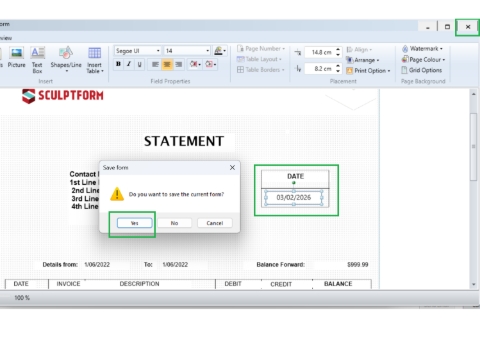Minimize the form designer window

(x=428, y=27)
